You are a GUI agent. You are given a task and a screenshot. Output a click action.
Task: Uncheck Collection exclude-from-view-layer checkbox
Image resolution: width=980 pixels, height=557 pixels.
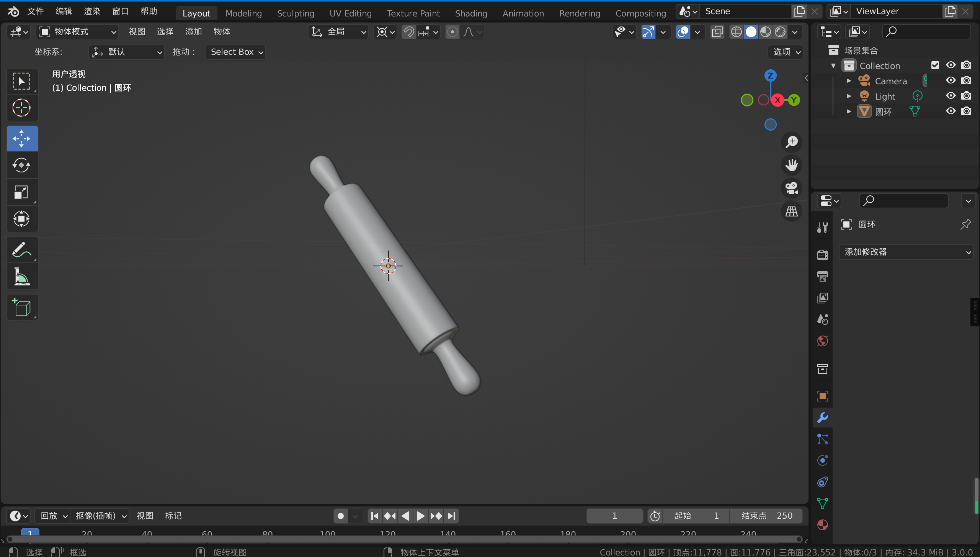tap(935, 65)
